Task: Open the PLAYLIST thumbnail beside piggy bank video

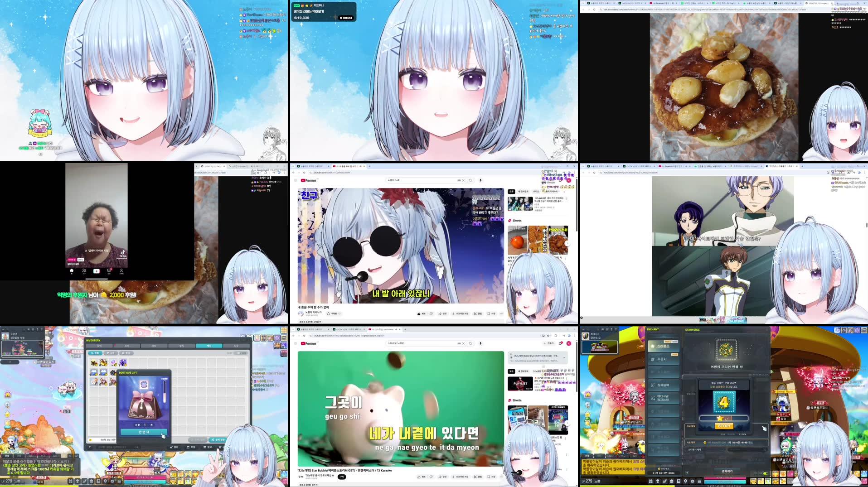Action: click(x=520, y=384)
